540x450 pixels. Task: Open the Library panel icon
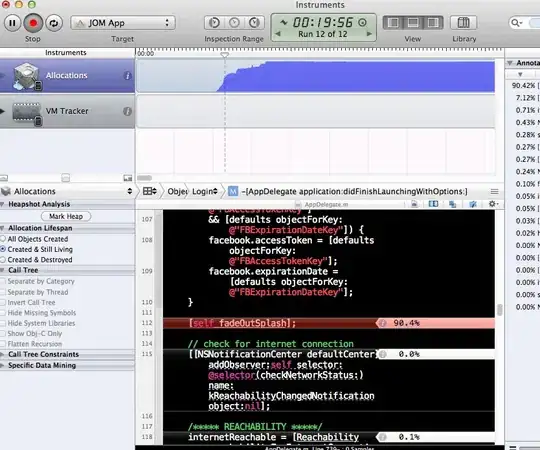pos(463,23)
